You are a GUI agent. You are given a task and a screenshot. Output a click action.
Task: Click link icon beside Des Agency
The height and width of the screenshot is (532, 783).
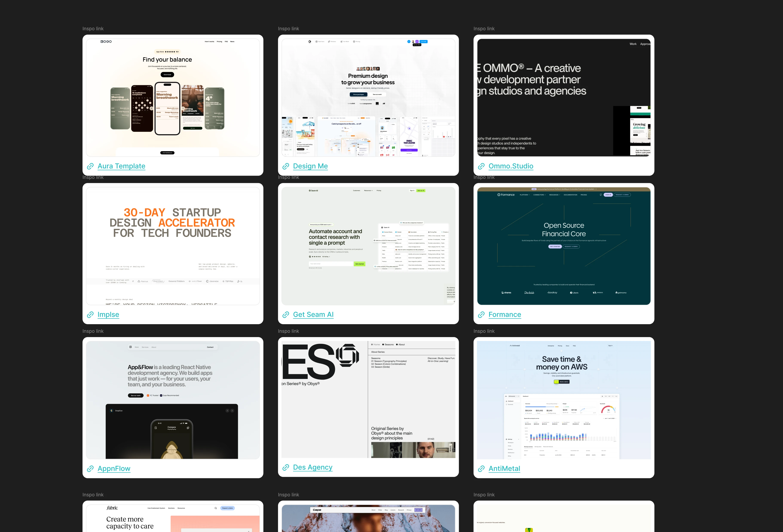286,467
